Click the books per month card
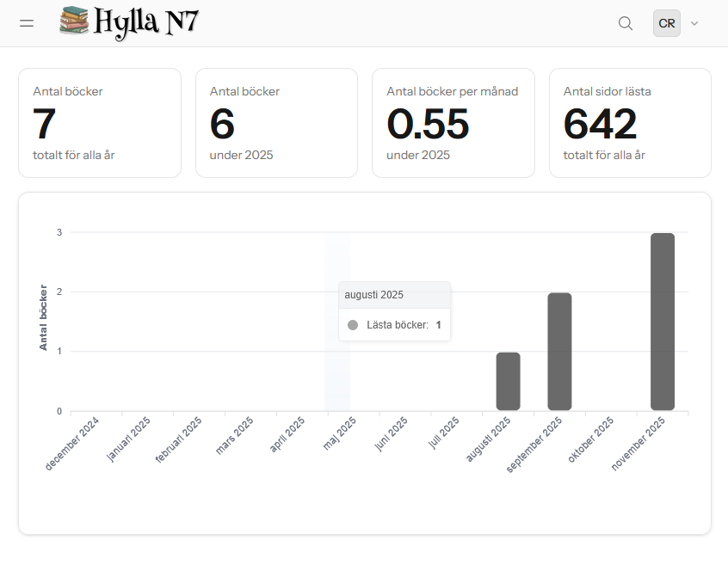 (x=453, y=123)
